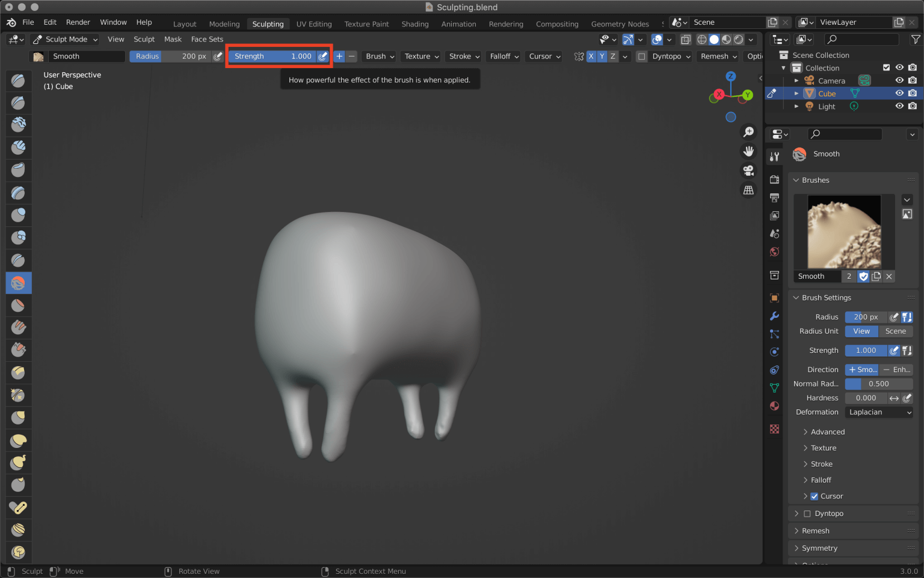Click the Smooth brush preview thumbnail

click(843, 232)
